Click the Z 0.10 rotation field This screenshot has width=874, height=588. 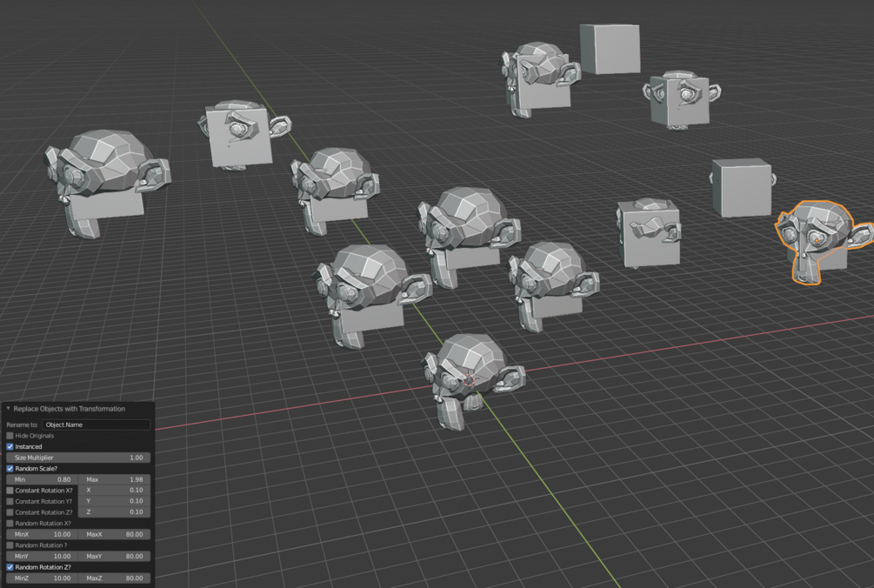(x=114, y=511)
